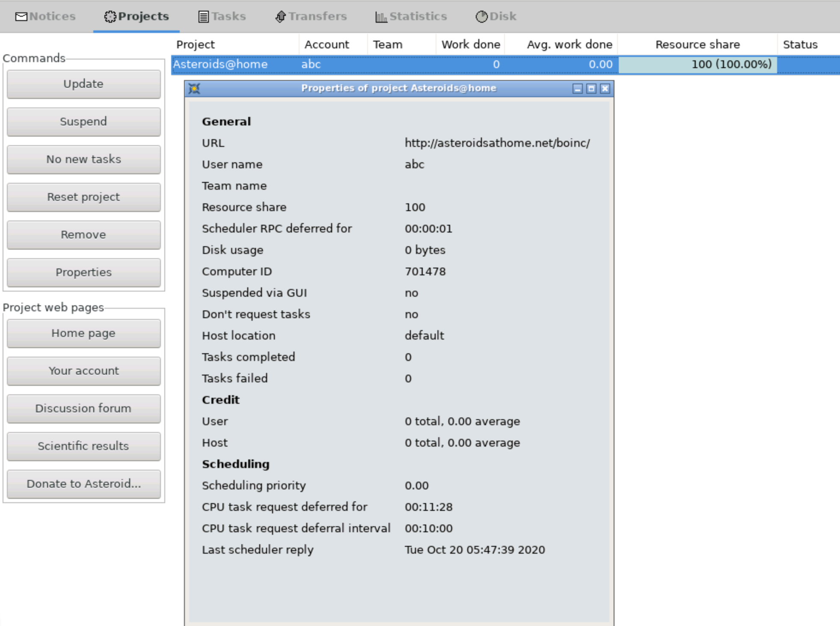This screenshot has height=626, width=840.
Task: Click the URL http://asteroidsathome.net/boinc/
Action: (497, 143)
